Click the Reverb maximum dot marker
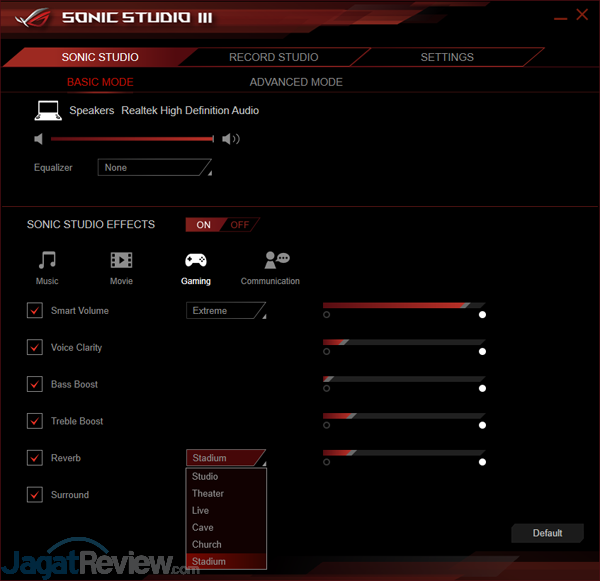The image size is (600, 581). (x=482, y=462)
